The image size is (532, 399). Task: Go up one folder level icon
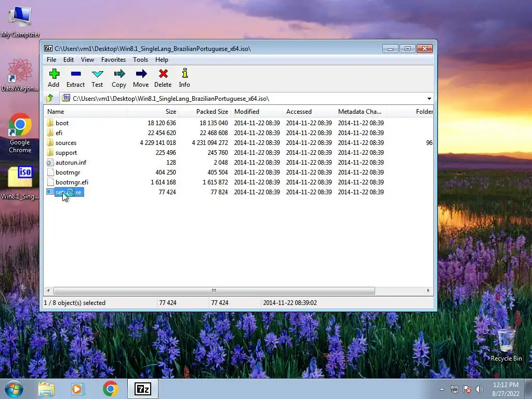point(50,98)
